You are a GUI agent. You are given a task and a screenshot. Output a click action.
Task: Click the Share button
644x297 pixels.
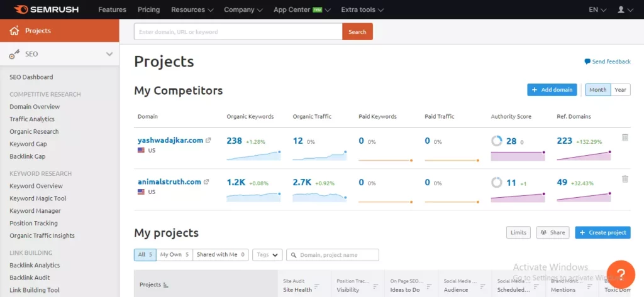point(553,232)
